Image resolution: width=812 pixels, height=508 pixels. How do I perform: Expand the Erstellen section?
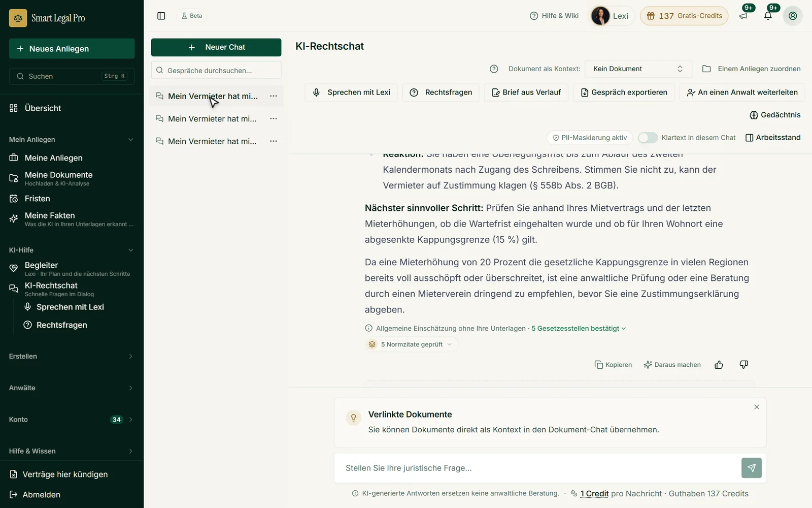[x=72, y=357]
